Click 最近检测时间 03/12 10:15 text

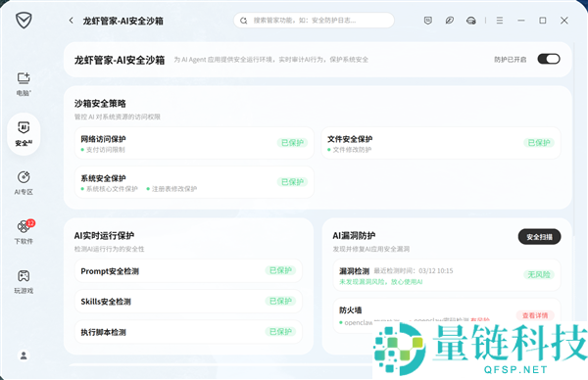pyautogui.click(x=414, y=271)
